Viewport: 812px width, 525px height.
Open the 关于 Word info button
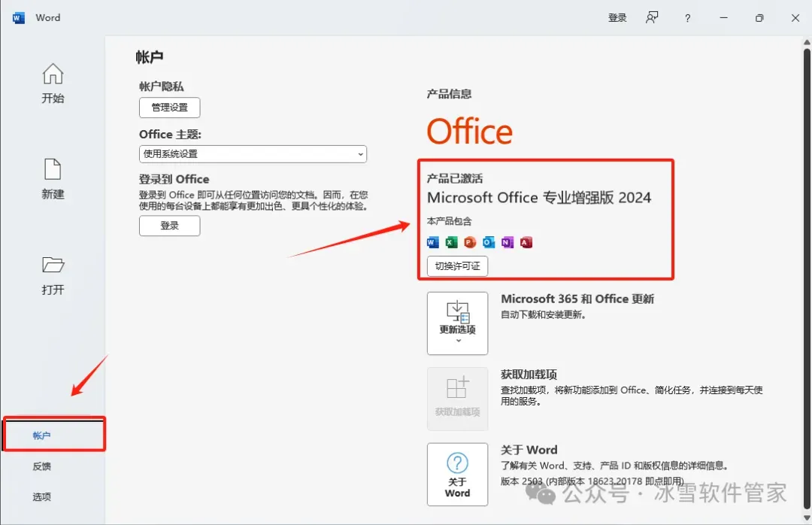457,474
